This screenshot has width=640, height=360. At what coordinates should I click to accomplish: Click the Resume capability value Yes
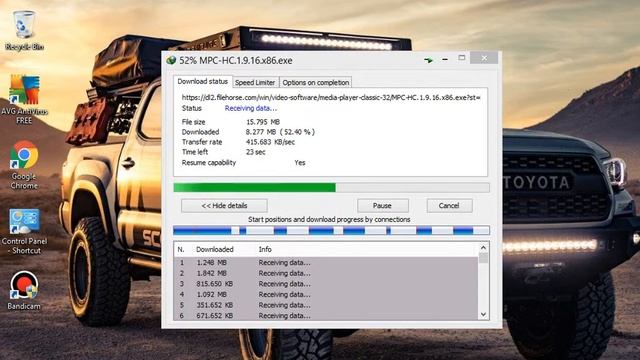click(x=300, y=162)
